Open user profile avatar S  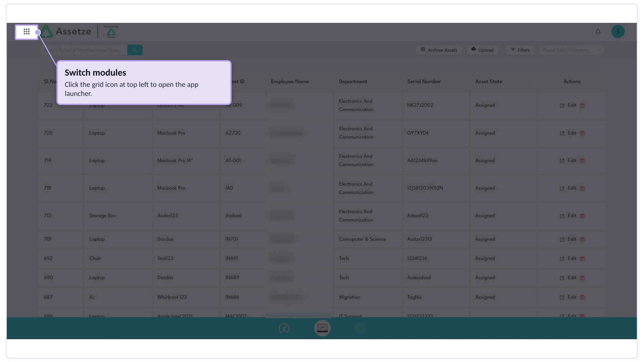point(618,32)
